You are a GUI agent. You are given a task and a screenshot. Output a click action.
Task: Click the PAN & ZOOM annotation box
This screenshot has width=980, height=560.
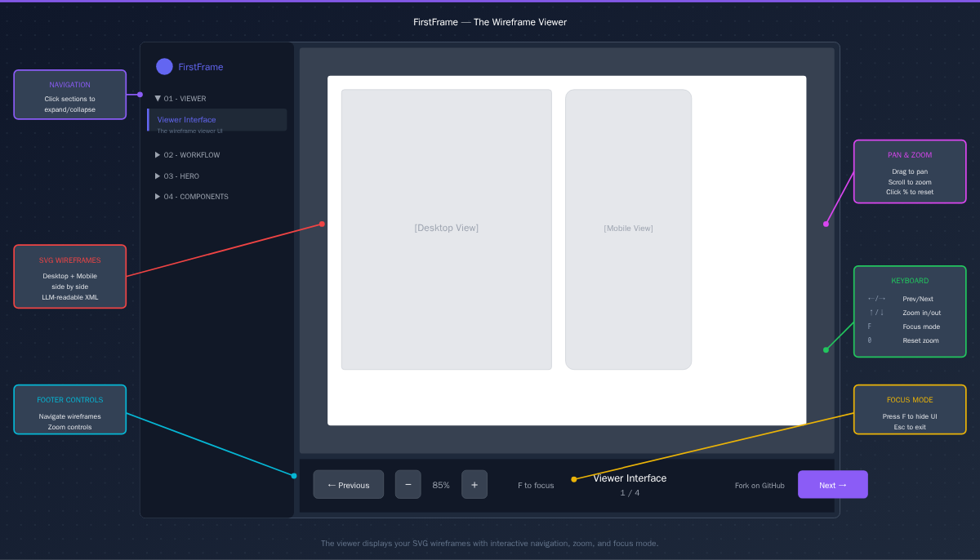[910, 171]
